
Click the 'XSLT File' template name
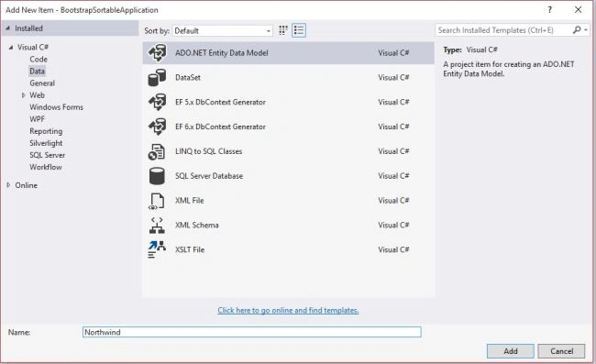pos(190,249)
